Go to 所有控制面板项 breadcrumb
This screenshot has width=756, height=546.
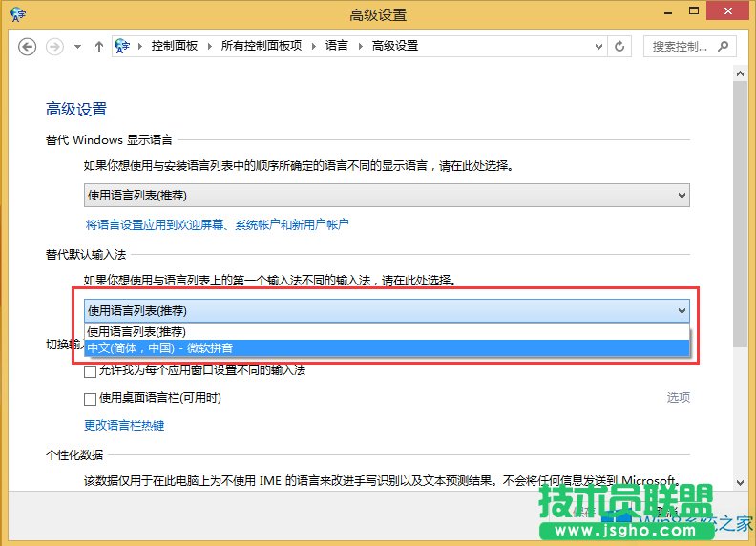pyautogui.click(x=261, y=46)
